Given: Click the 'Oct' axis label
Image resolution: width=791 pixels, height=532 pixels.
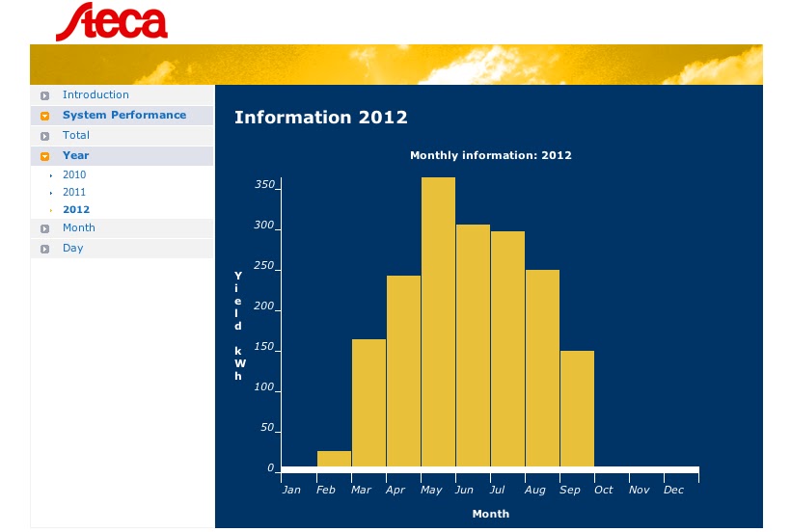Looking at the screenshot, I should tap(603, 490).
